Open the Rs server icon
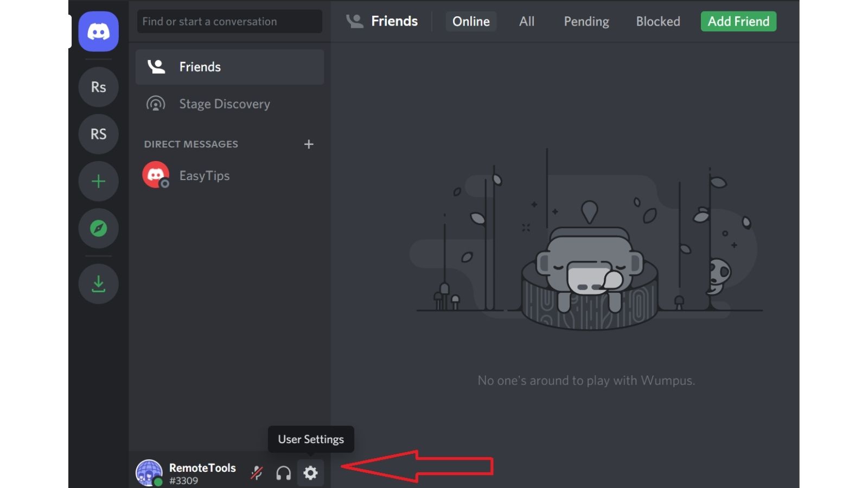This screenshot has width=868, height=488. click(98, 87)
